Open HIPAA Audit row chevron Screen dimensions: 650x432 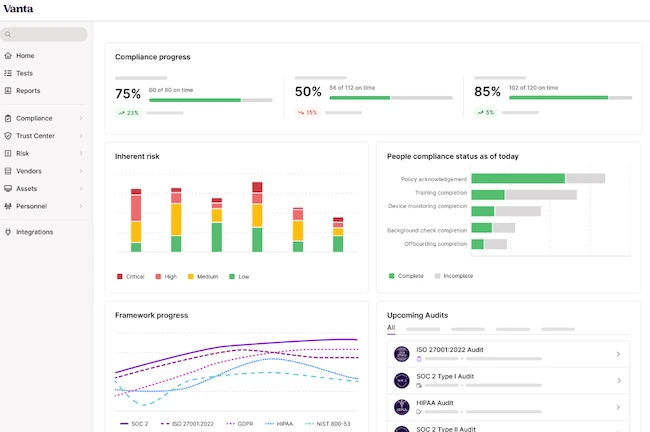[618, 407]
